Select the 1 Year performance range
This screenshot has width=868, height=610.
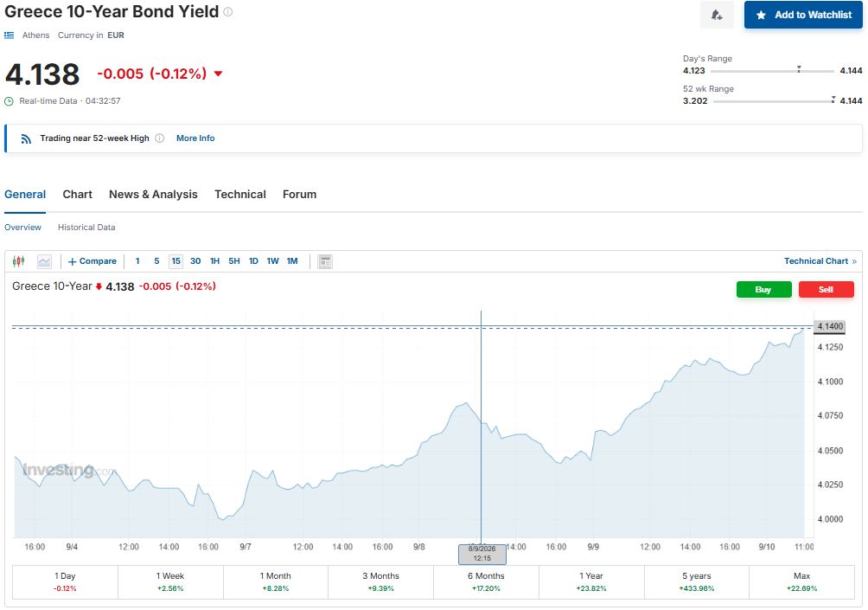(591, 581)
